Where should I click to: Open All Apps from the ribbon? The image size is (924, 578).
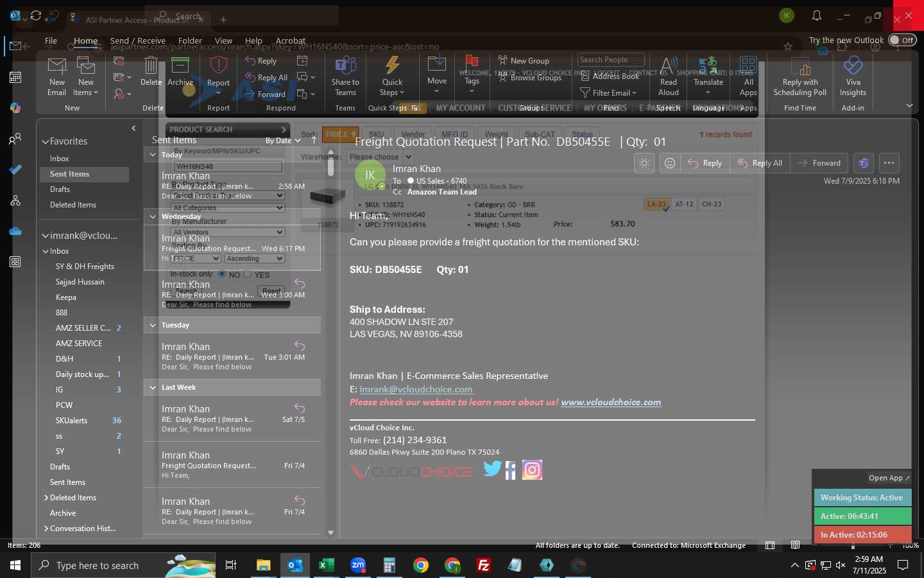748,76
